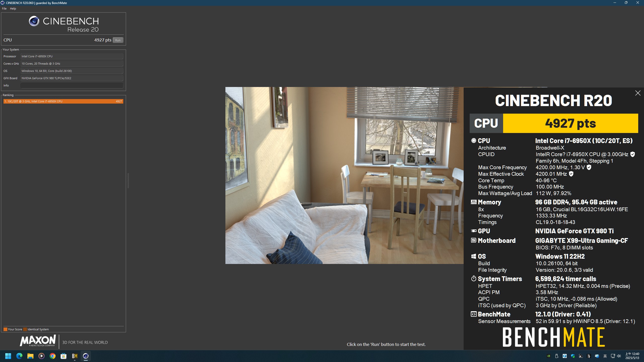Open the Help menu
Screen dimensions: 644x362
pos(13,9)
